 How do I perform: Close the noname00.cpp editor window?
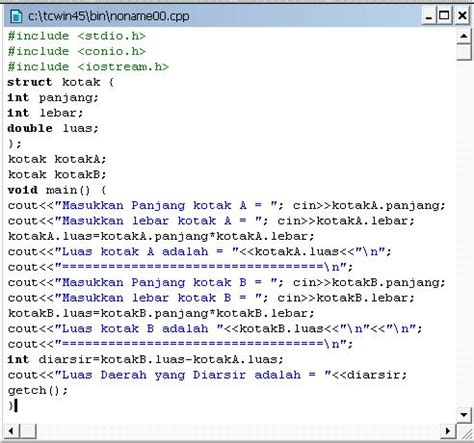point(462,16)
